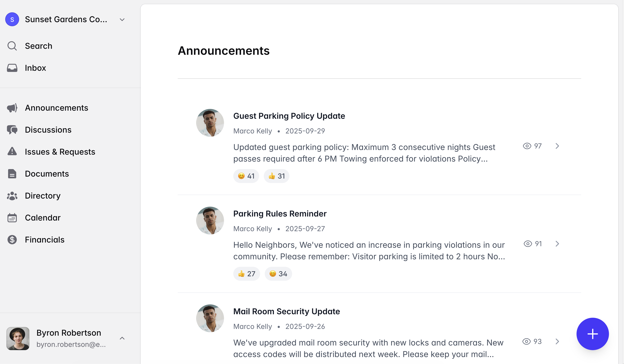Click the Mail Room Security Update title
The image size is (624, 364).
point(287,311)
